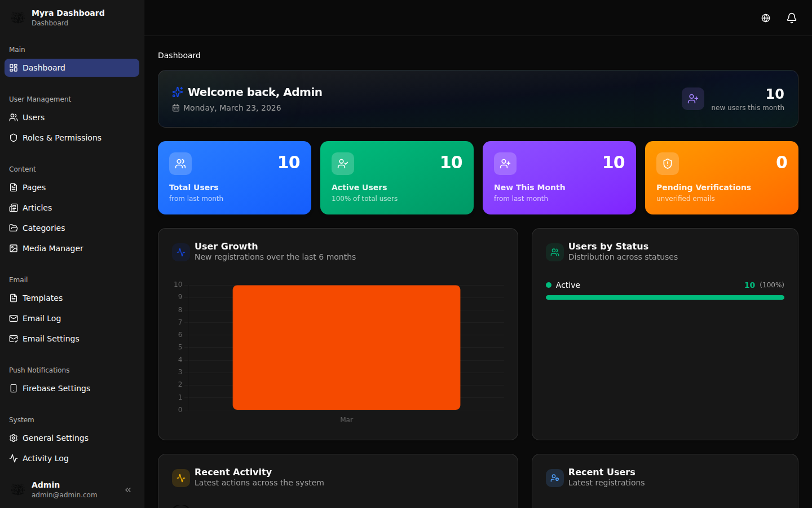
Task: Click the Dashboard grid icon in sidebar
Action: (x=14, y=68)
